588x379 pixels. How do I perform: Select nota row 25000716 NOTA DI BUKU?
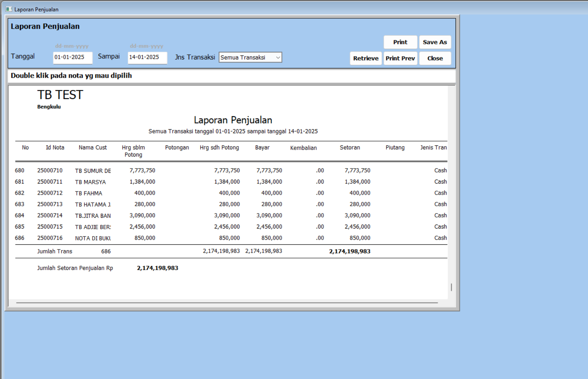(x=93, y=238)
